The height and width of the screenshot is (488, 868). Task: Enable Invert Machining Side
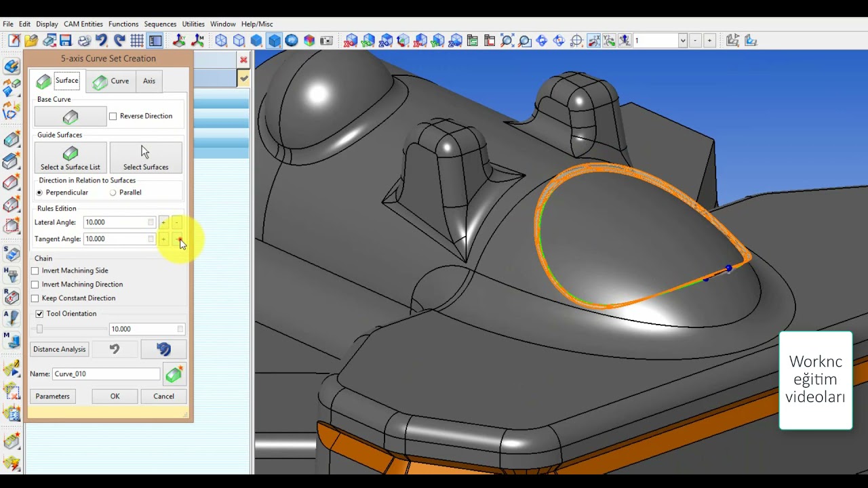35,270
